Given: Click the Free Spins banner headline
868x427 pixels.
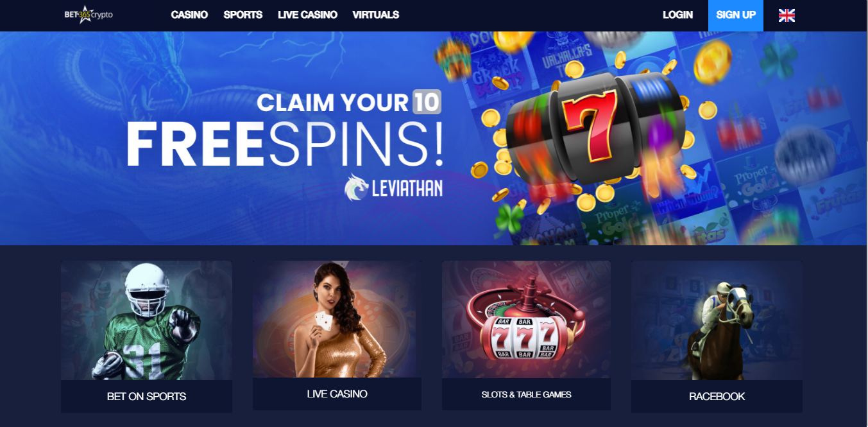Looking at the screenshot, I should click(x=284, y=144).
